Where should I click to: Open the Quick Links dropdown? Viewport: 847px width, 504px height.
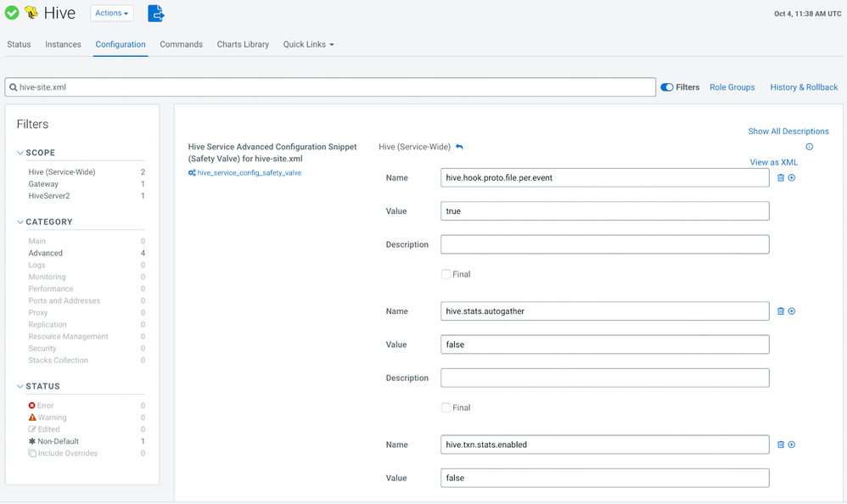click(x=308, y=44)
